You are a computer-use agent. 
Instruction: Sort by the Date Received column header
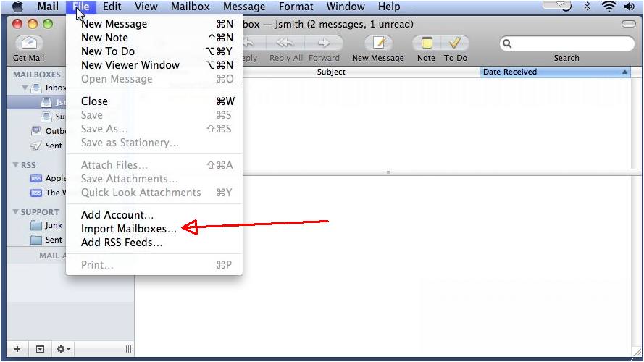555,72
